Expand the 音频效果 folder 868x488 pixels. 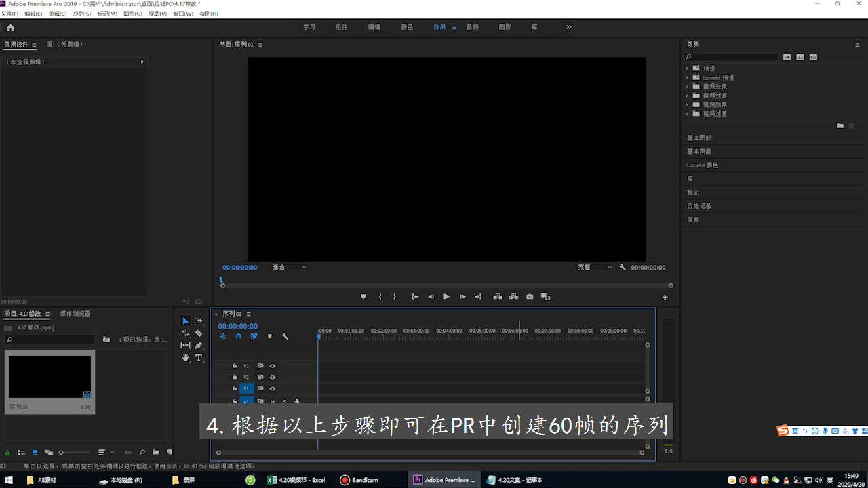click(687, 87)
